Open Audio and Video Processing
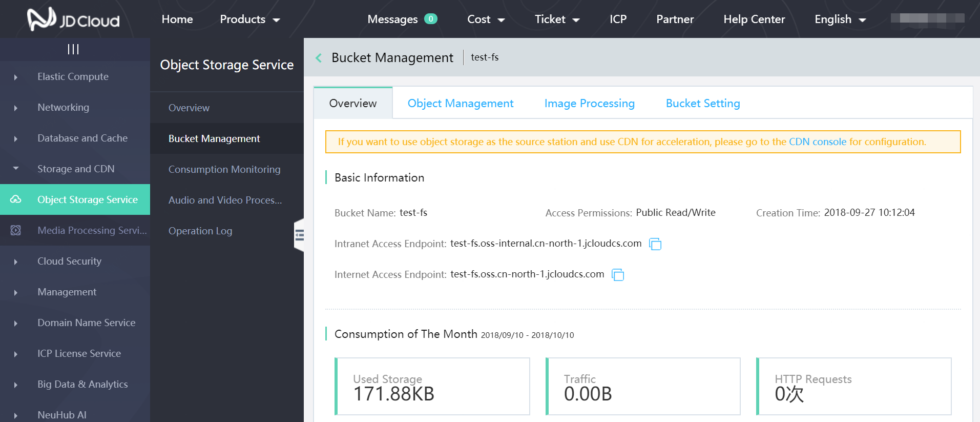This screenshot has height=422, width=980. point(227,200)
